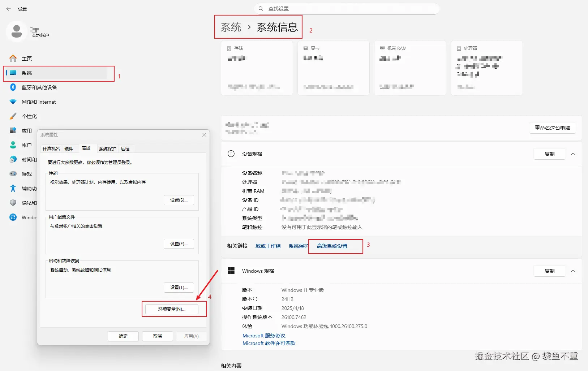Confirm with the 确定 button
The width and height of the screenshot is (588, 371).
click(x=123, y=336)
